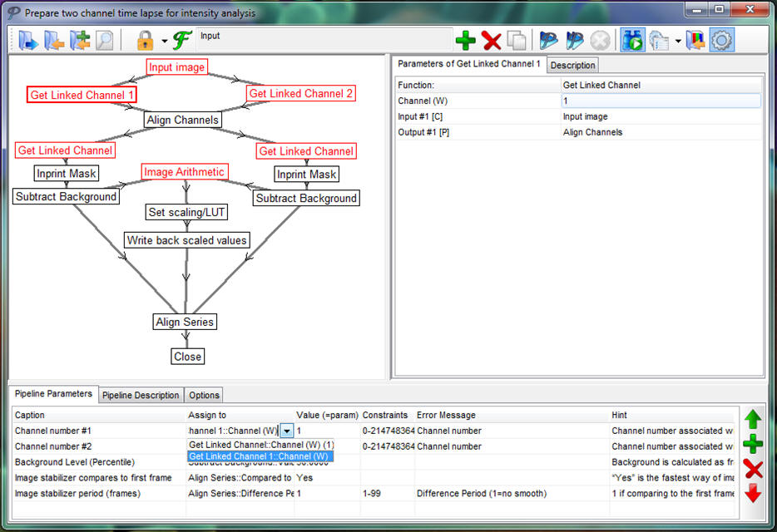Click the Input image value in parameters table
Screen dimensions: 777x532
point(585,117)
